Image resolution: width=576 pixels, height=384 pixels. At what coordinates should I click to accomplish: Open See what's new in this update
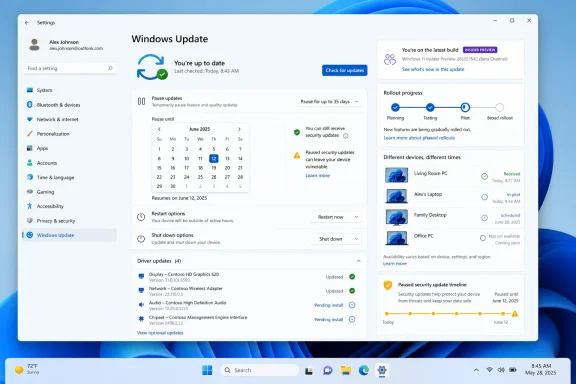click(433, 69)
